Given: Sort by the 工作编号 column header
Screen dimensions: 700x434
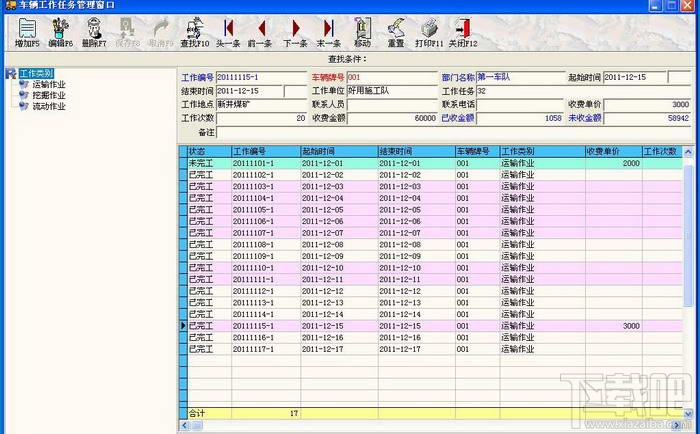Looking at the screenshot, I should [x=266, y=151].
